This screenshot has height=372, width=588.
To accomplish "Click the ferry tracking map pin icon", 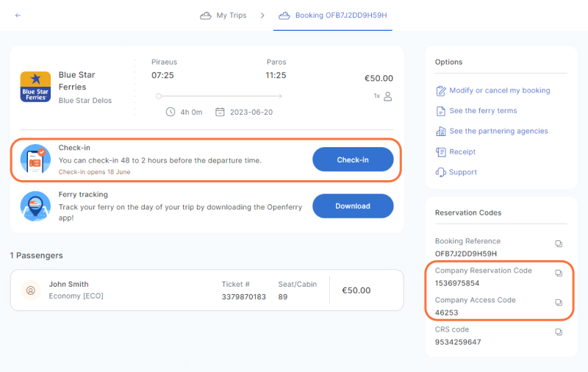I will pos(35,206).
